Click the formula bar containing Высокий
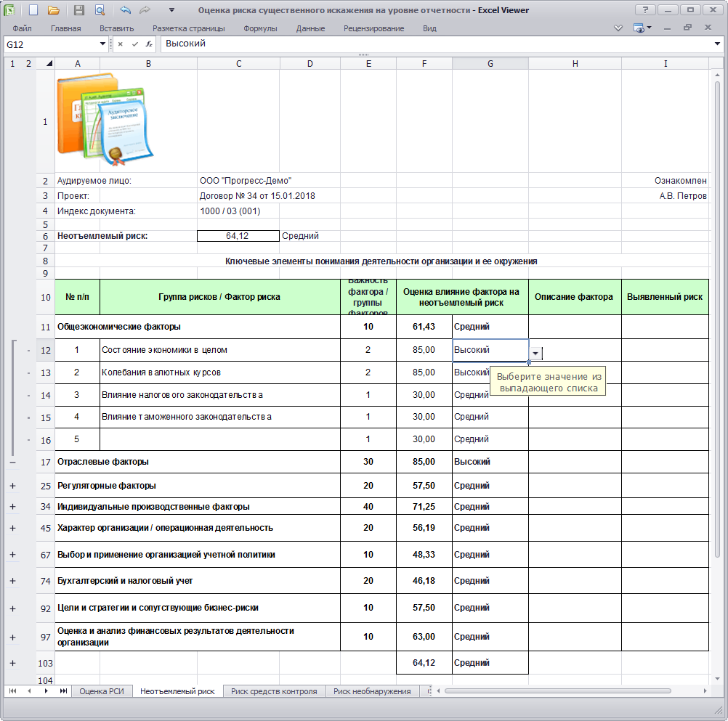The image size is (728, 721). pos(437,44)
